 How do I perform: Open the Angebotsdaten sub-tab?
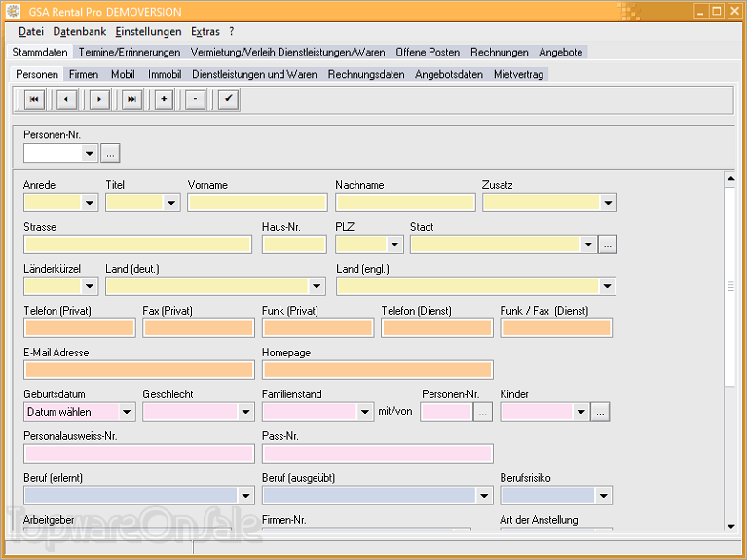tap(449, 74)
